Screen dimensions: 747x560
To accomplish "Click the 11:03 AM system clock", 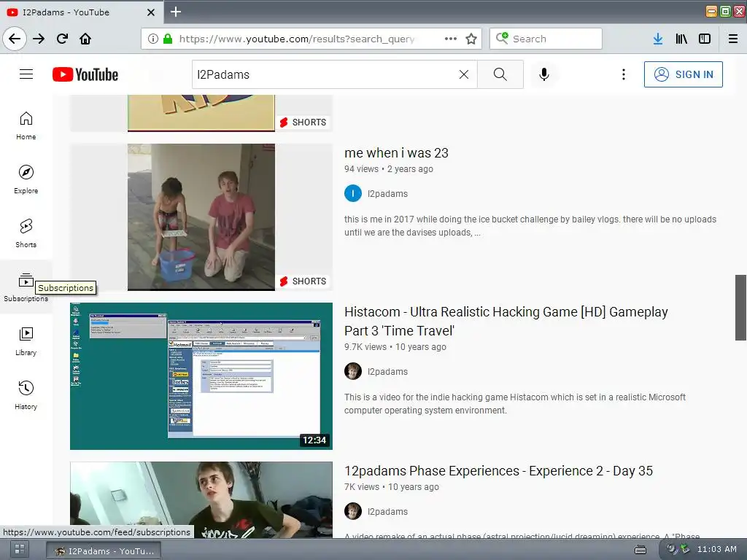I will point(716,549).
